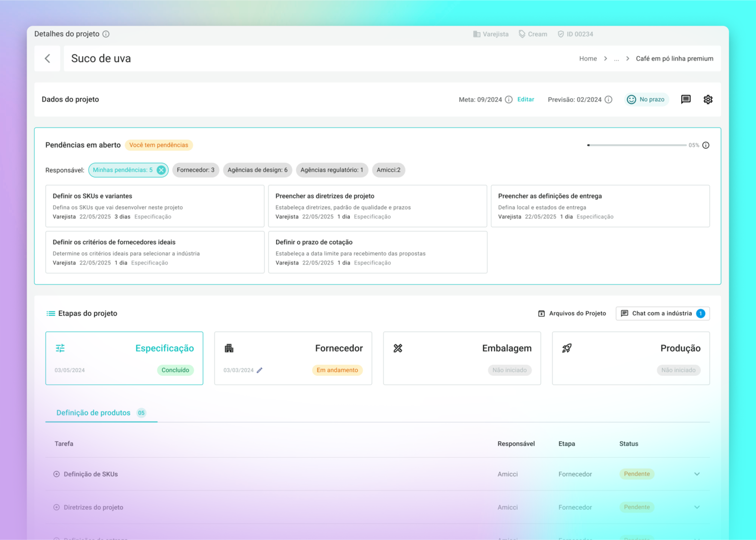Toggle Agências de design: 6 filter

[x=257, y=170]
